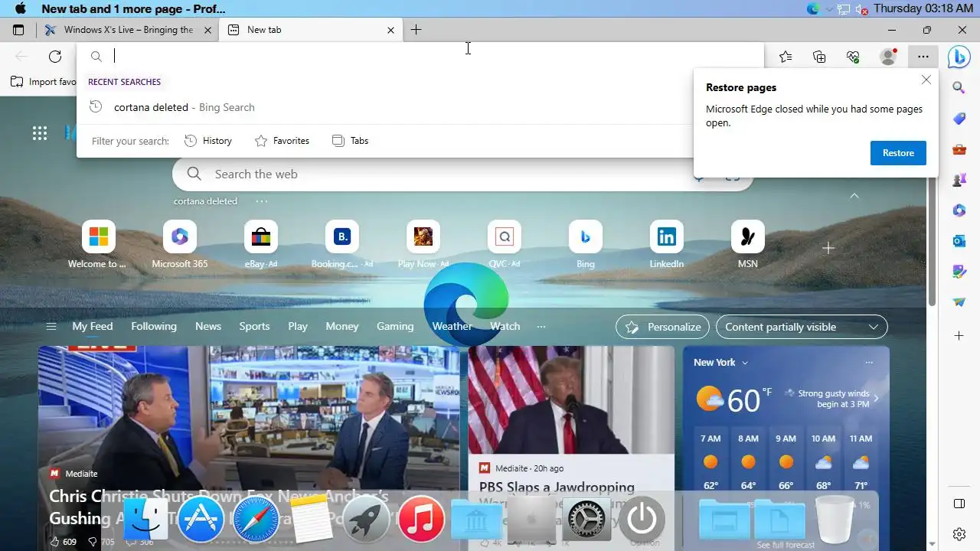Open the Favorites star toolbar icon
This screenshot has height=551, width=980.
786,56
